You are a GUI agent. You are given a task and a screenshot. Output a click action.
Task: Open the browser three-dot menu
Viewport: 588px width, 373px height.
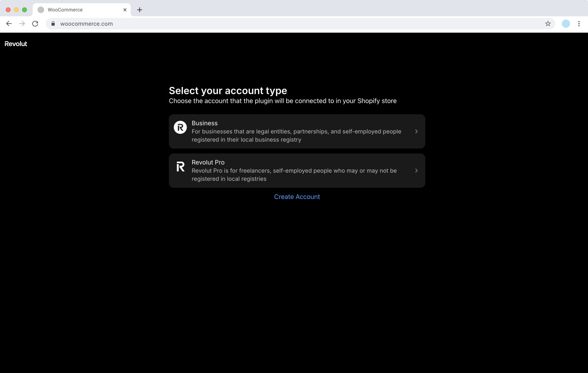(579, 24)
